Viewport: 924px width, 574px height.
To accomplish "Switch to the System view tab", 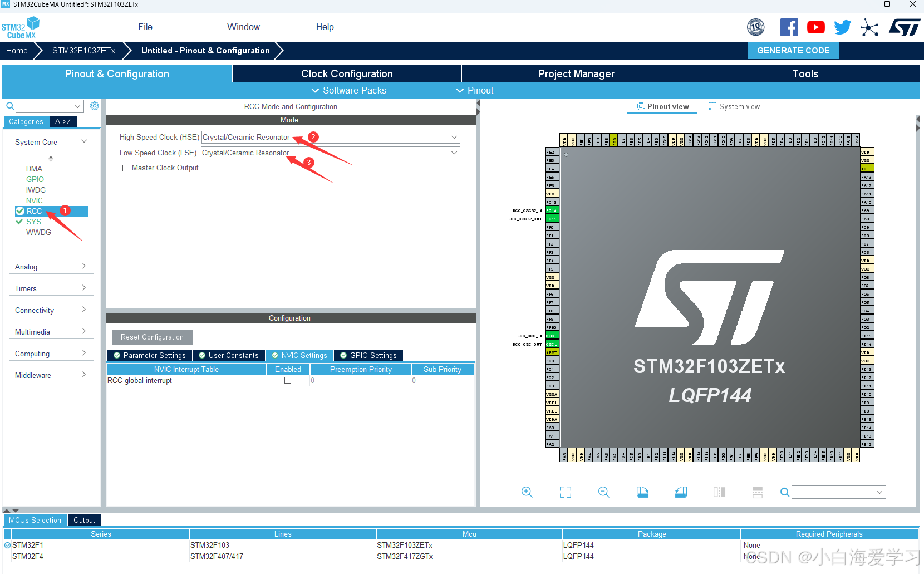I will pyautogui.click(x=734, y=106).
